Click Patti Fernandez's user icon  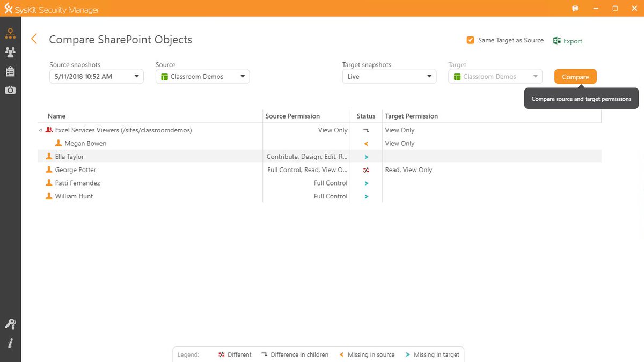[x=49, y=183]
